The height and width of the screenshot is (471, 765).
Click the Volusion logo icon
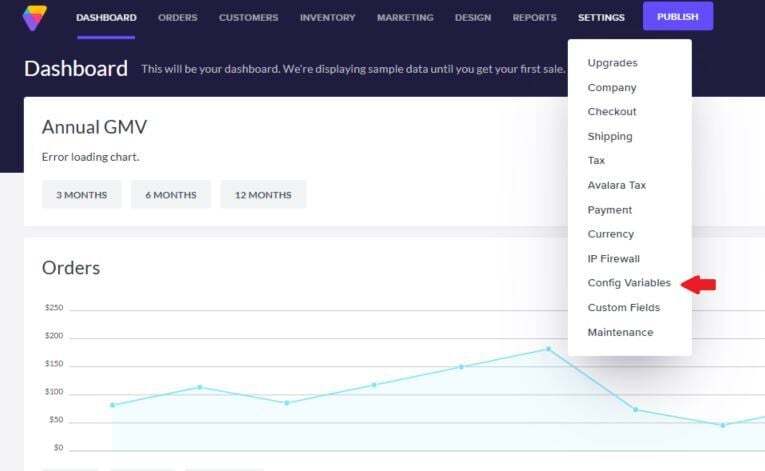[x=35, y=17]
